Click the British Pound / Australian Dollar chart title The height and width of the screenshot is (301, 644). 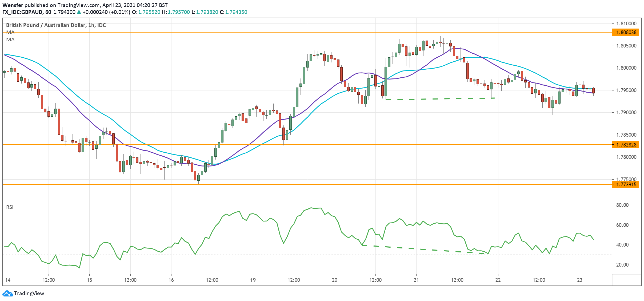point(55,26)
